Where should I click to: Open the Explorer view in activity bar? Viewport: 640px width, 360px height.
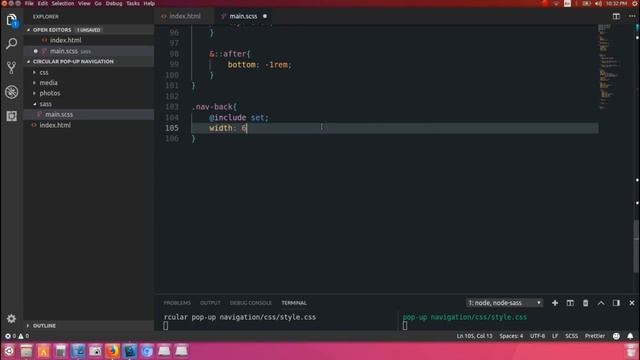11,20
